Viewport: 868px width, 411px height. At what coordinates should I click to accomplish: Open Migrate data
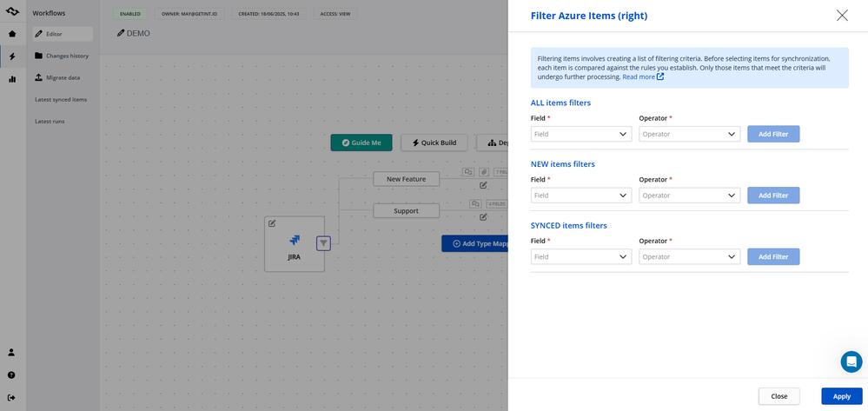pyautogui.click(x=63, y=77)
